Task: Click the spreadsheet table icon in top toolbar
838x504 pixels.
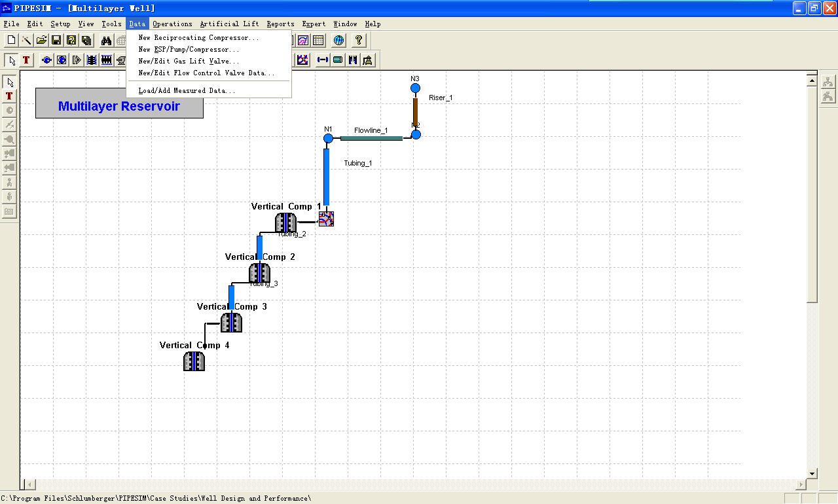Action: tap(318, 40)
